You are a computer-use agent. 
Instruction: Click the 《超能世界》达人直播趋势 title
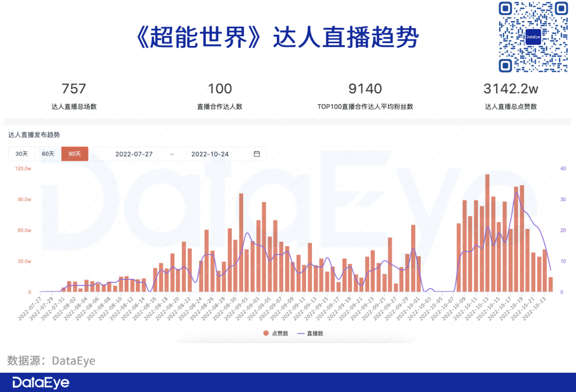pyautogui.click(x=277, y=37)
